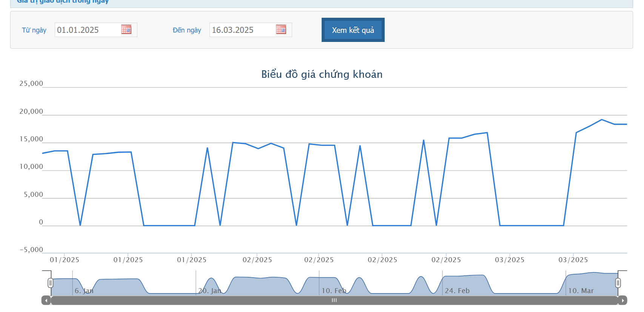Click the Từ ngày label
The width and height of the screenshot is (644, 312).
coord(34,30)
